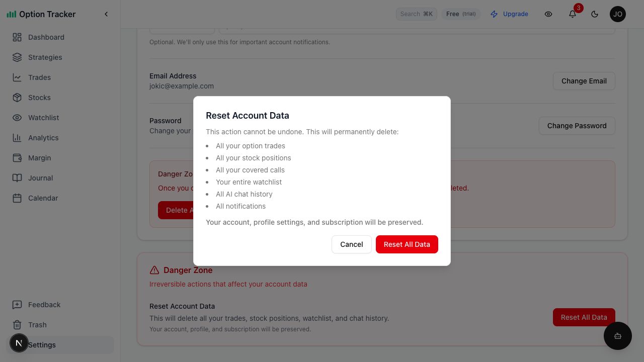Go to Trades in sidebar
Screen dimensions: 644x362
click(39, 77)
